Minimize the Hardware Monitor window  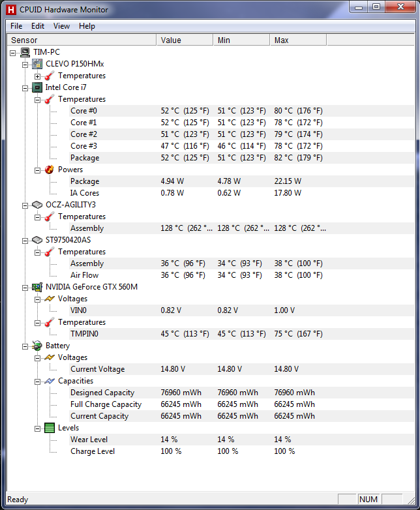359,7
